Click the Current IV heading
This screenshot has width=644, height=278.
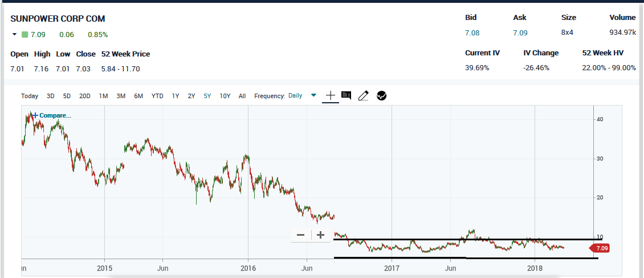[482, 53]
